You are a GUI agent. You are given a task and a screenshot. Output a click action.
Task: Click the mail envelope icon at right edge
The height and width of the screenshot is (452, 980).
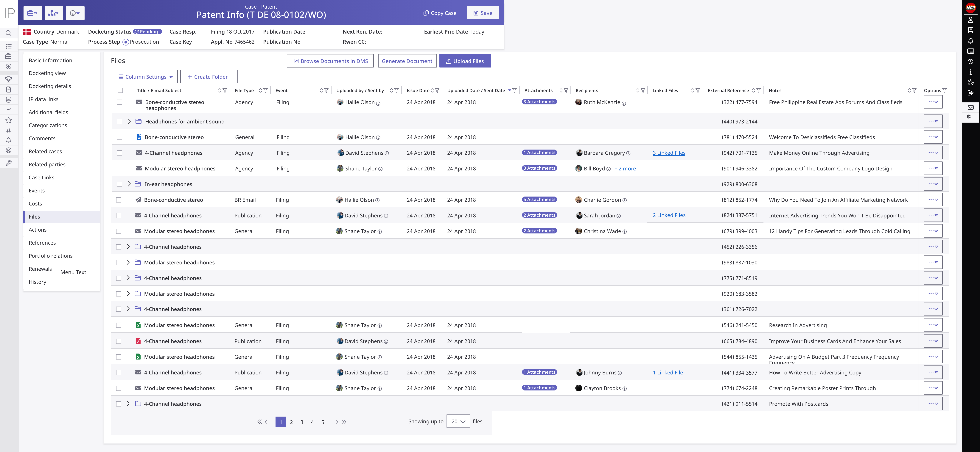tap(970, 108)
